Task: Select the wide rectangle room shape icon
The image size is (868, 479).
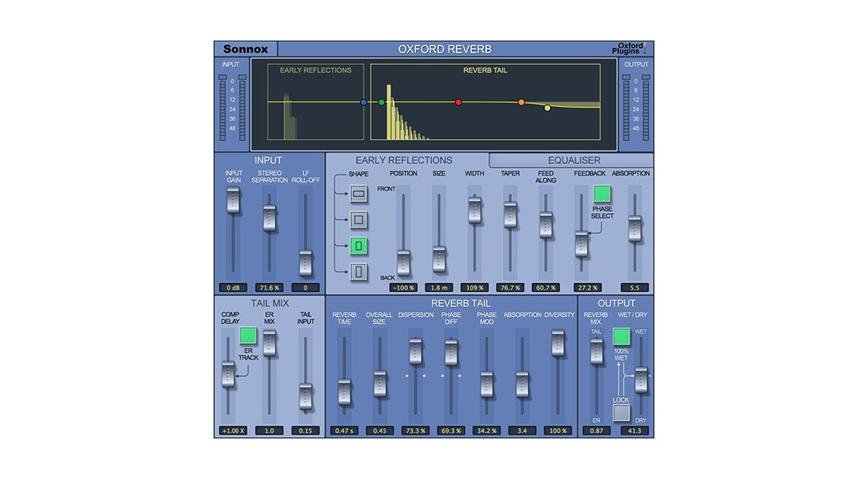Action: click(359, 194)
